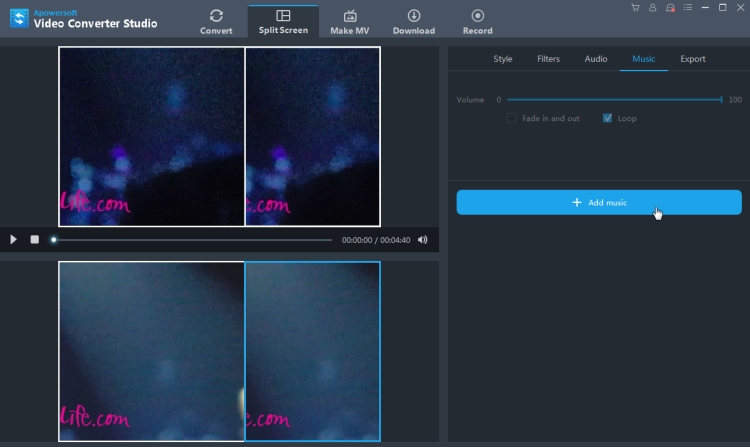
Task: Close the Video Converter Studio window
Action: point(740,8)
